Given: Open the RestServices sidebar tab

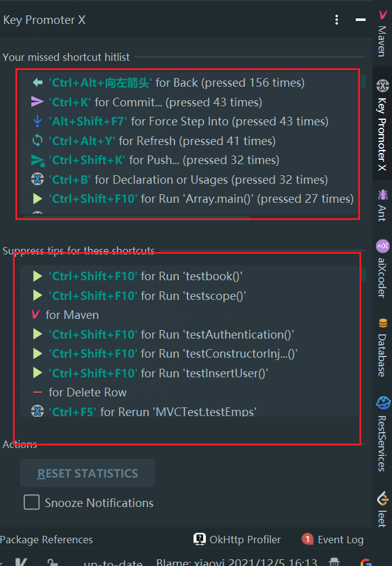Looking at the screenshot, I should coord(382,434).
